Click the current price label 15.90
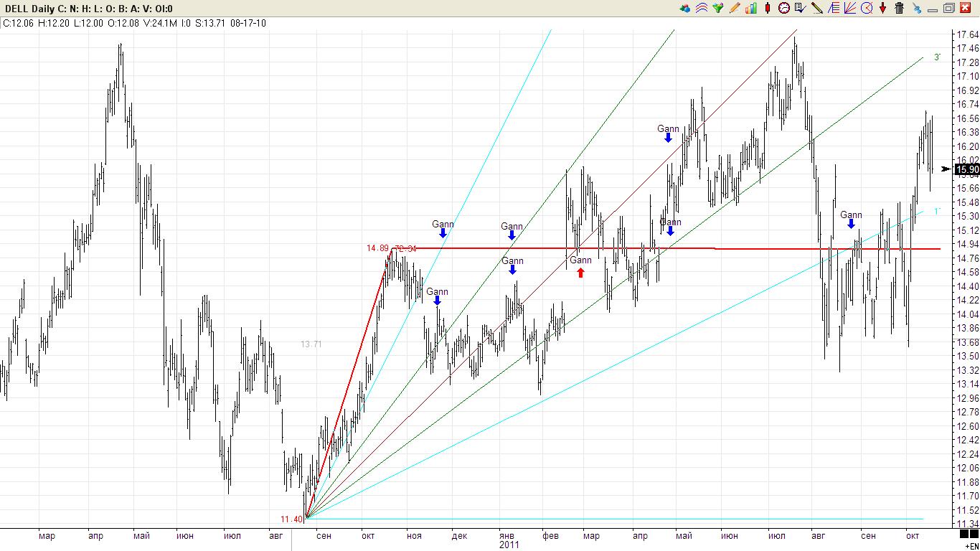 coord(967,169)
